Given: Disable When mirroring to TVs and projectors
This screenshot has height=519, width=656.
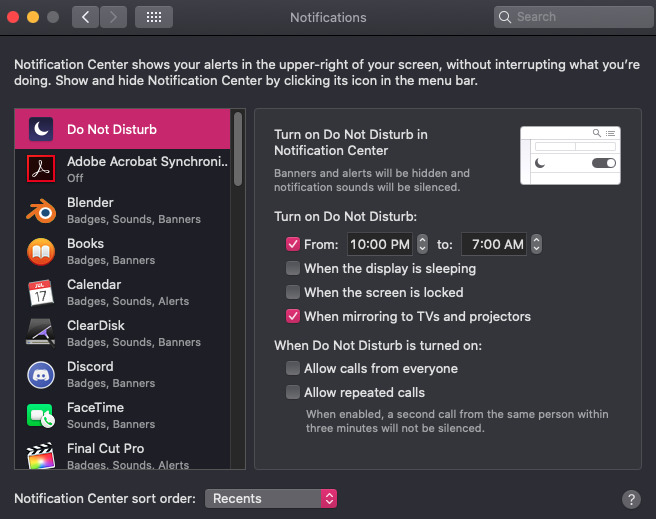Looking at the screenshot, I should coord(293,316).
